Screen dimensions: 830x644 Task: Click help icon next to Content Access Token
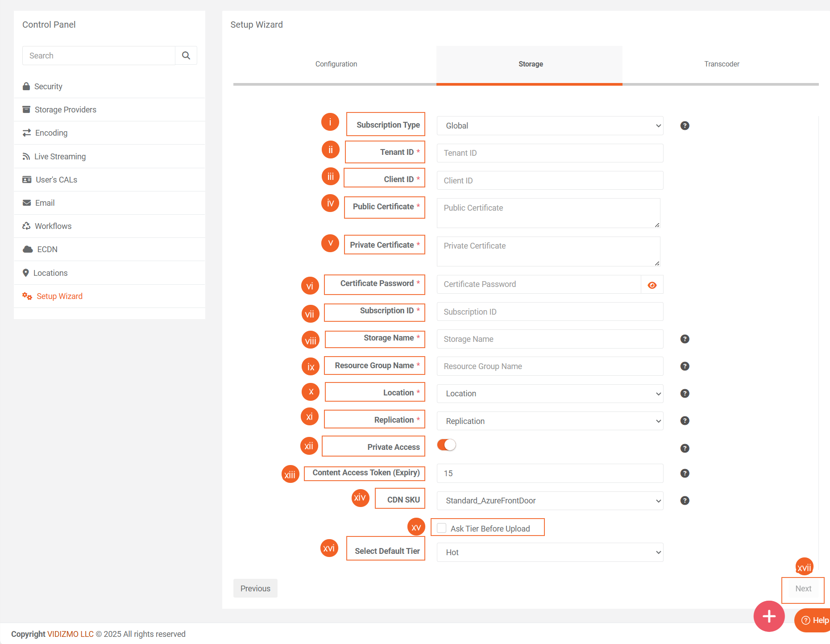coord(685,474)
